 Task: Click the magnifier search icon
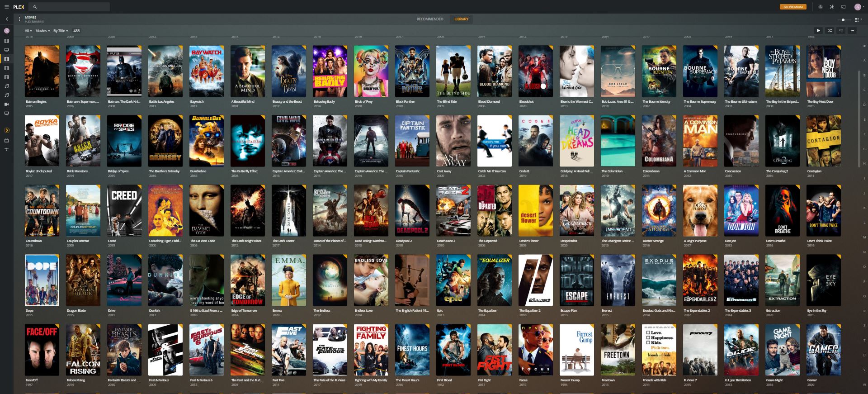(35, 7)
